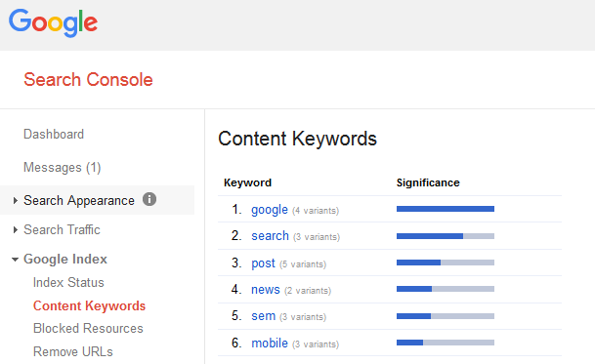Select Index Status under Google Index
The width and height of the screenshot is (595, 364).
coord(68,282)
